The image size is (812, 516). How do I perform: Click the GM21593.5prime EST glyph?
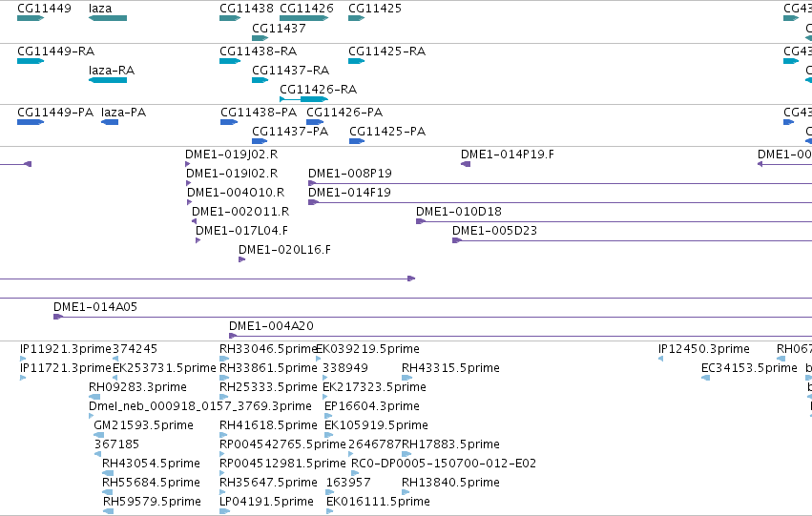pos(98,435)
